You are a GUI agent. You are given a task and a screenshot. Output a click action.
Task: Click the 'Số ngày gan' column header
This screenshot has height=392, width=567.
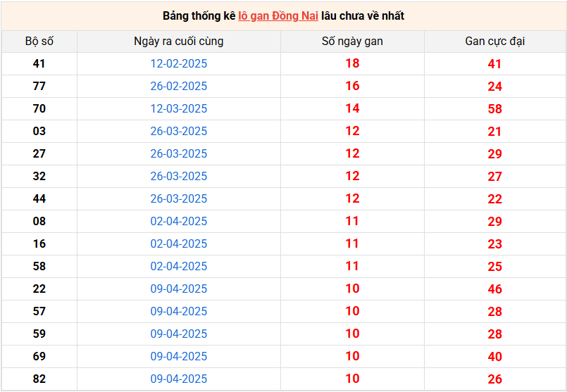[352, 42]
